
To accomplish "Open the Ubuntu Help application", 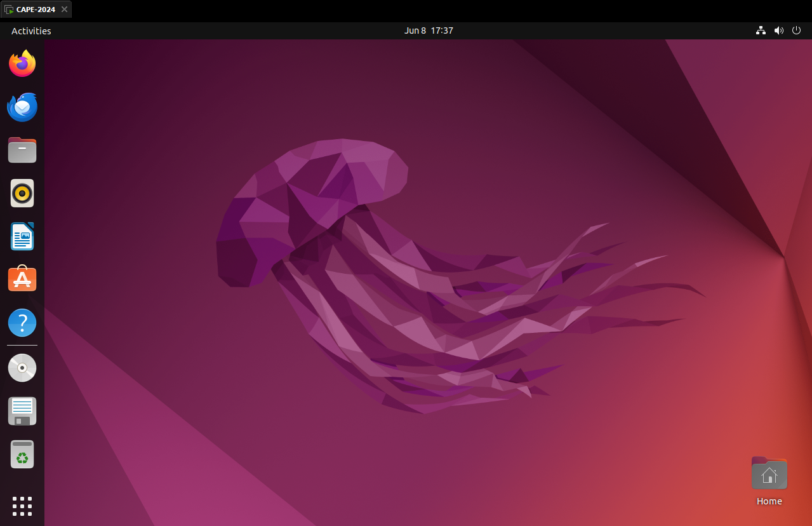I will [x=22, y=323].
